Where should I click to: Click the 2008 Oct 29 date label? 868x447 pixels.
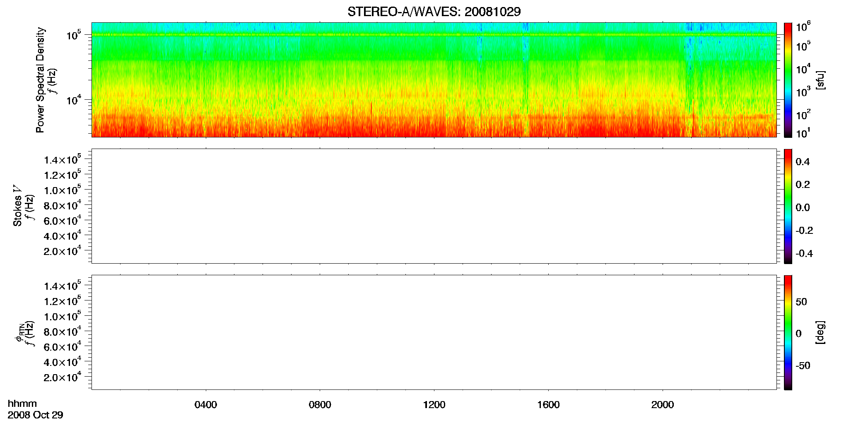click(x=35, y=415)
